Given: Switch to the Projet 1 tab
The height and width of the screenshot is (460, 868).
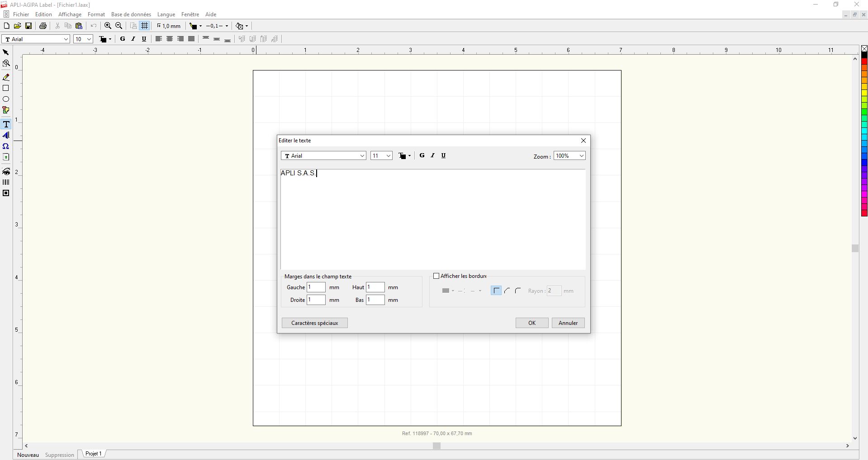Looking at the screenshot, I should [x=94, y=454].
